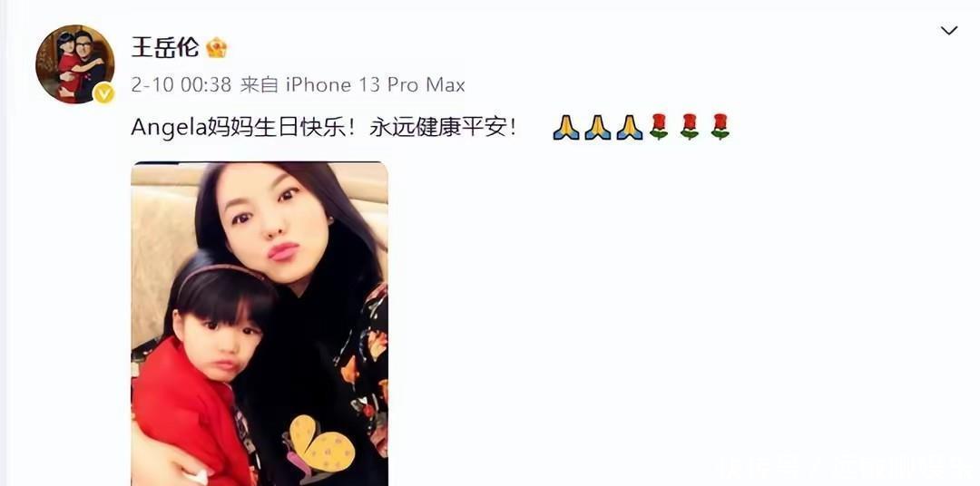This screenshot has width=980, height=486.
Task: Click the first rose emoji
Action: [659, 127]
